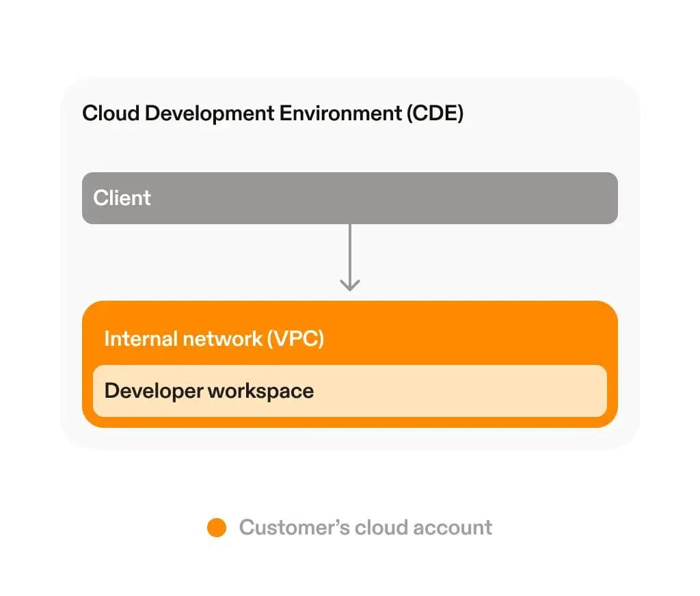This screenshot has height=596, width=700.
Task: Click the "(CDE)" abbreviation in the title
Action: (x=435, y=113)
